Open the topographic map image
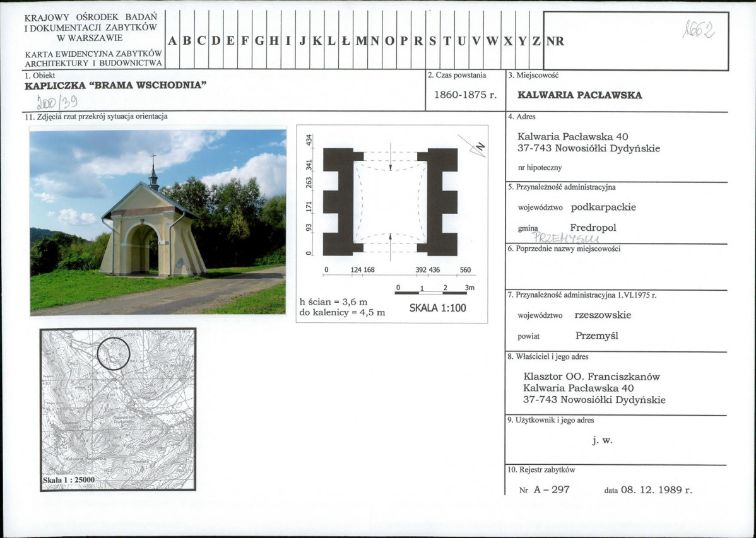The image size is (756, 538). pyautogui.click(x=118, y=409)
